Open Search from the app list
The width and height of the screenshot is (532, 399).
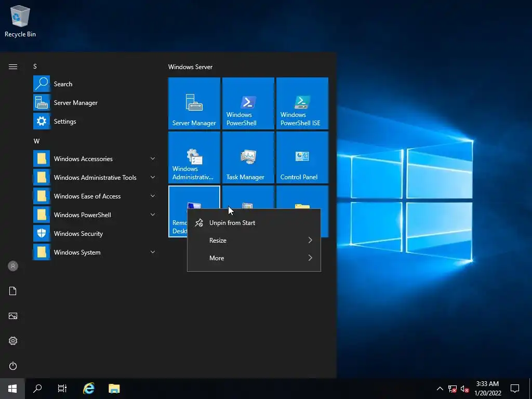(x=95, y=84)
